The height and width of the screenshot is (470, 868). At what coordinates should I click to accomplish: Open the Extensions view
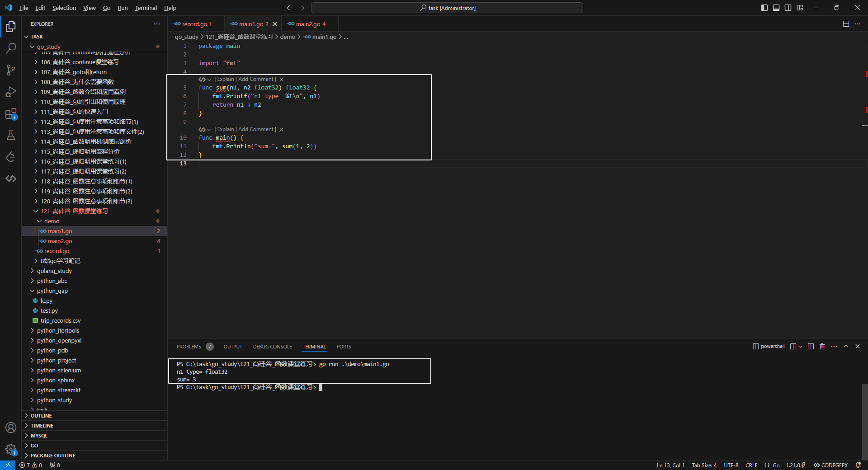pyautogui.click(x=11, y=113)
